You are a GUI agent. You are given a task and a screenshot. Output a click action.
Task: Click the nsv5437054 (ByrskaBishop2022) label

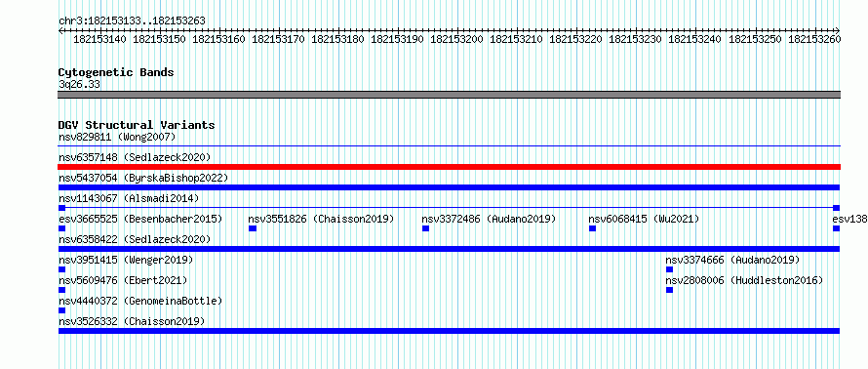[x=143, y=178]
